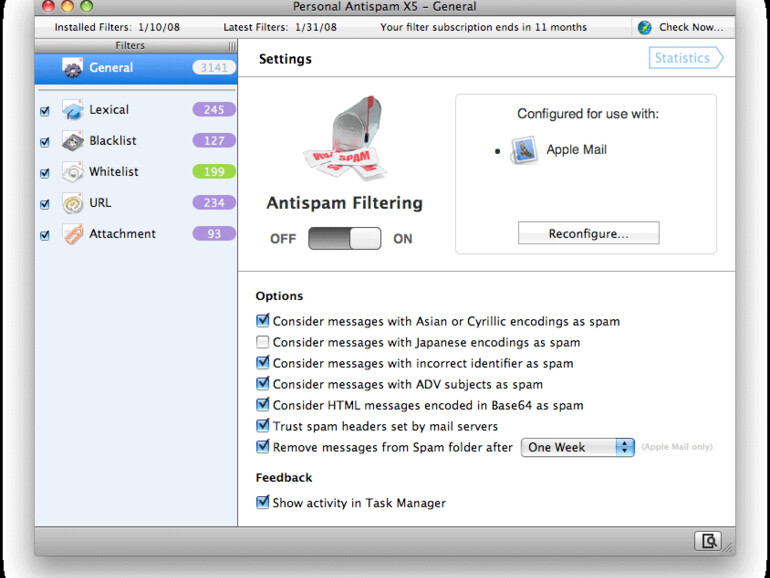Uncheck the Blacklist filter checkbox

point(45,142)
